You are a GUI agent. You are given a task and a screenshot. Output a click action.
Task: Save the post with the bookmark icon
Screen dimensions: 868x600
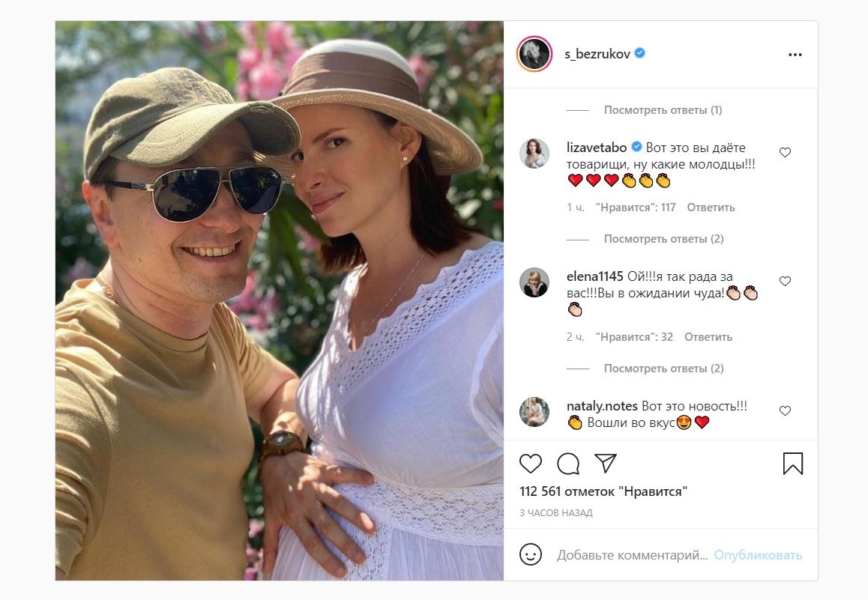coord(793,464)
